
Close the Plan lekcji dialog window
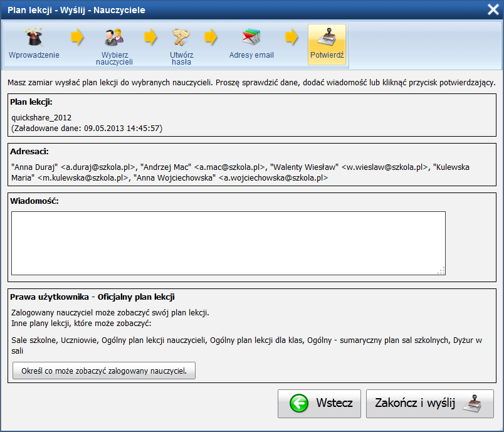click(493, 9)
